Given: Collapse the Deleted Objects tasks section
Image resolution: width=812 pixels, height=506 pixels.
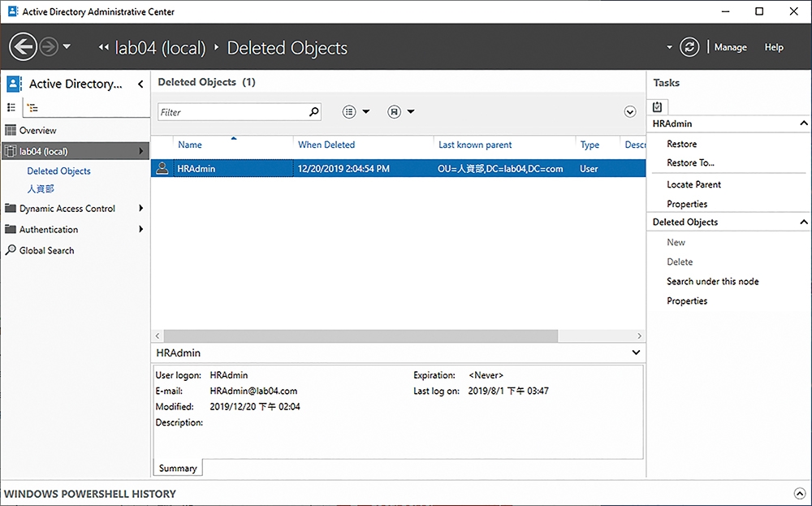Looking at the screenshot, I should pos(803,222).
